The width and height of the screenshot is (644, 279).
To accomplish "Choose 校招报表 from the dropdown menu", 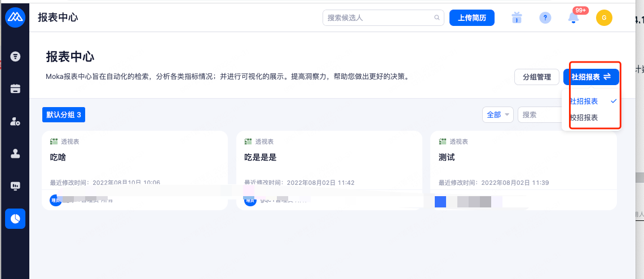I will tap(584, 118).
